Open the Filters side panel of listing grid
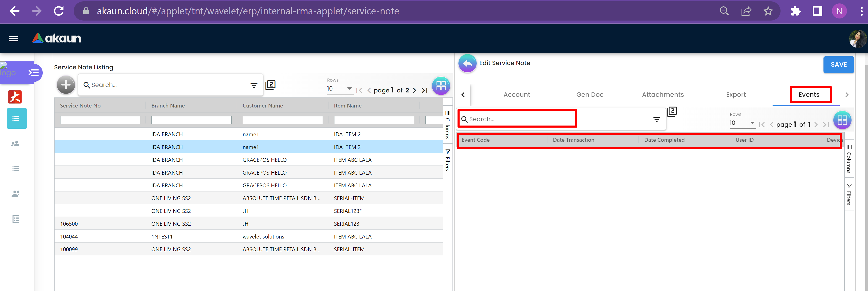This screenshot has height=291, width=868. (447, 160)
